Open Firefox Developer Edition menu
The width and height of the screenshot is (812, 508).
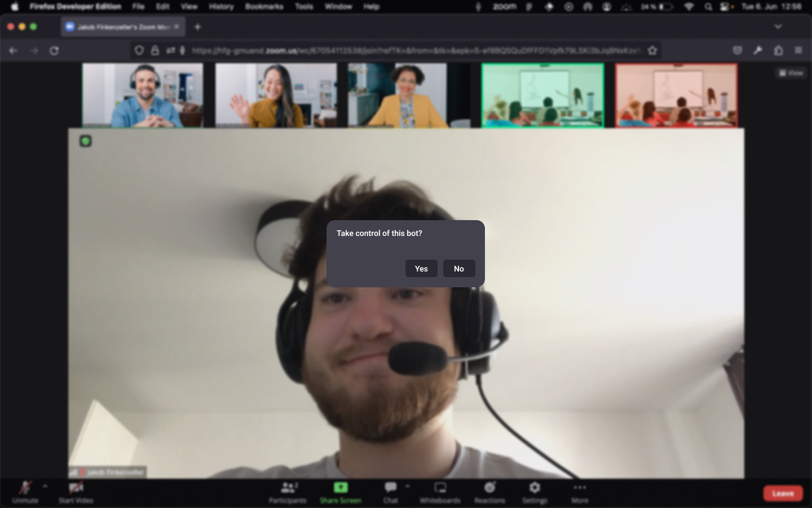point(76,7)
